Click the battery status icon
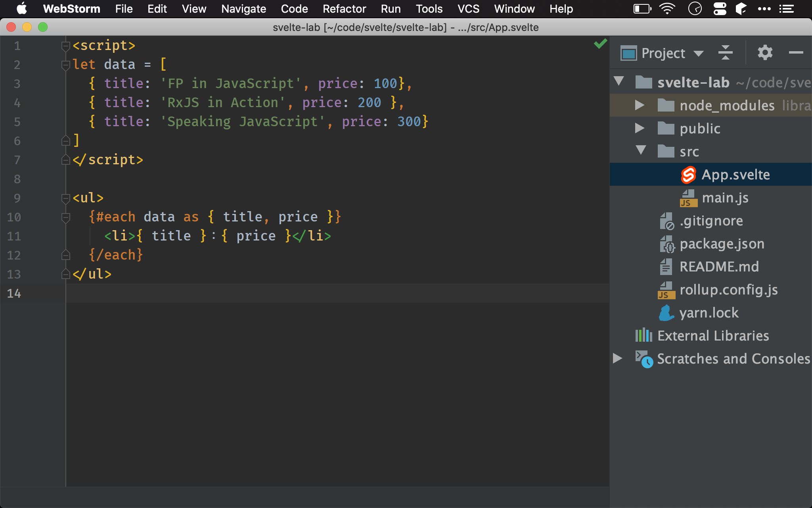This screenshot has width=812, height=508. (642, 9)
